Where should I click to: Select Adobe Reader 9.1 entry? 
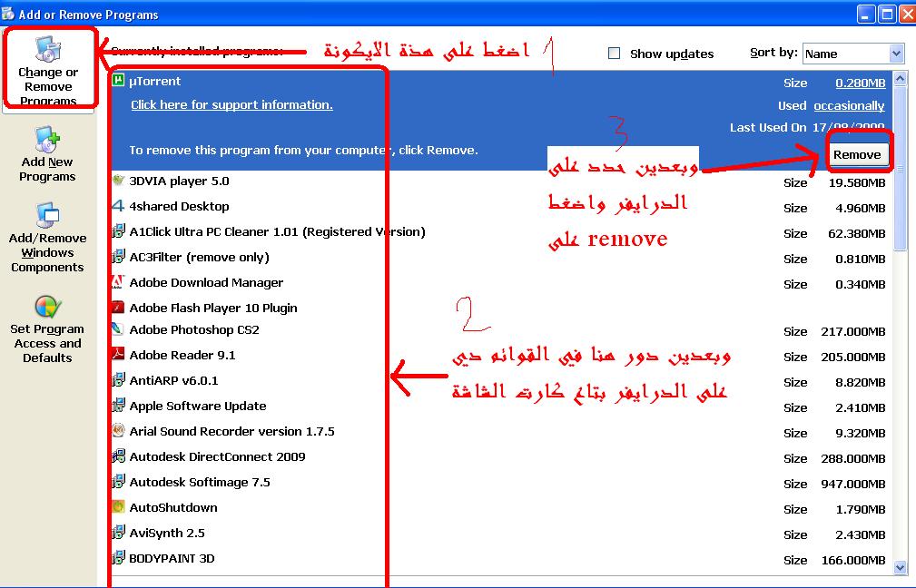coord(501,356)
